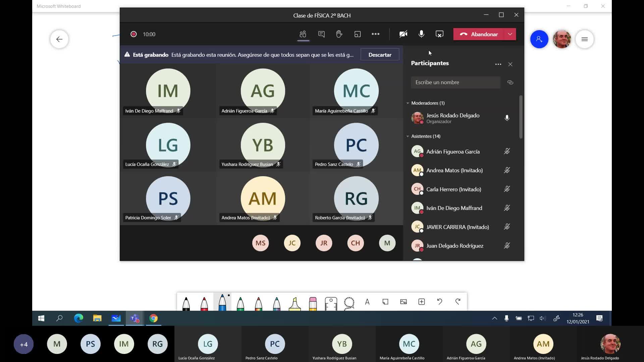Image resolution: width=644 pixels, height=362 pixels.
Task: Toggle the participants panel icon
Action: (303, 34)
